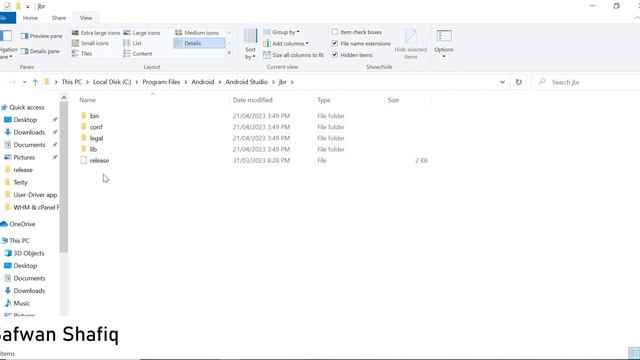Expand chevron after jbr breadcrumb
Screen dimensions: 640x360
coord(292,82)
